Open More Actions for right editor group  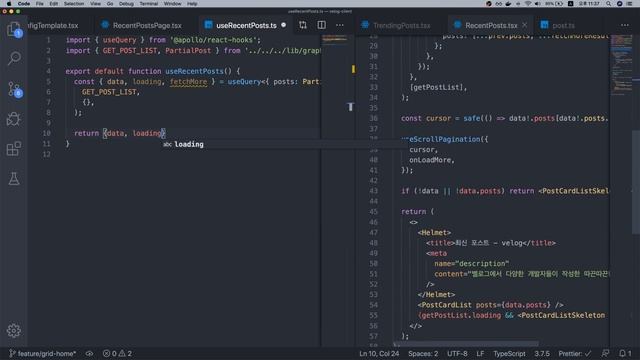[624, 25]
